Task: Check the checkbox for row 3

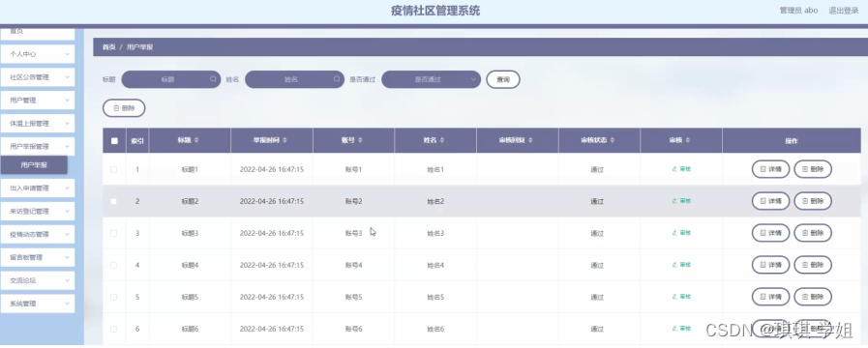Action: (x=113, y=233)
